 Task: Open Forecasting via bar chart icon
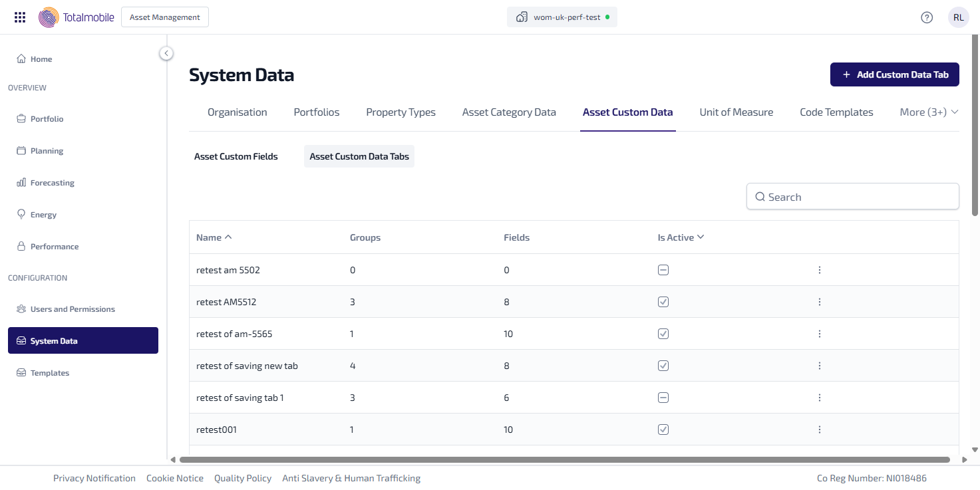point(21,183)
